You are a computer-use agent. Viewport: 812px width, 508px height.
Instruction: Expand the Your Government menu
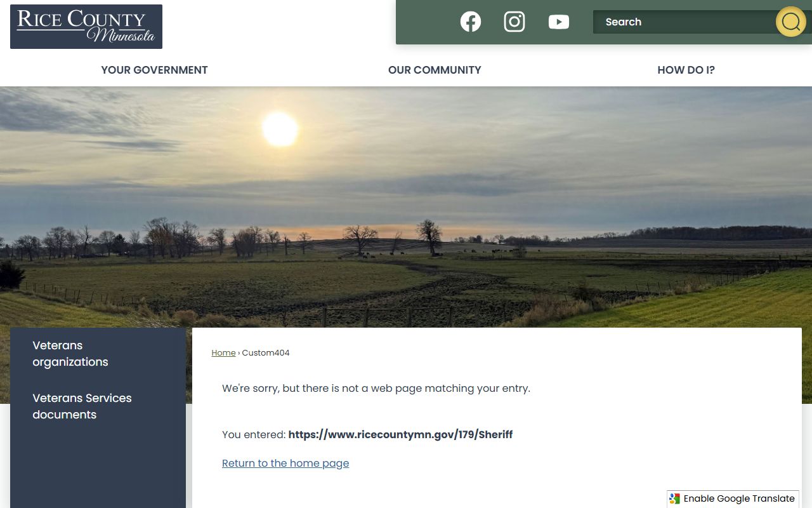point(154,70)
